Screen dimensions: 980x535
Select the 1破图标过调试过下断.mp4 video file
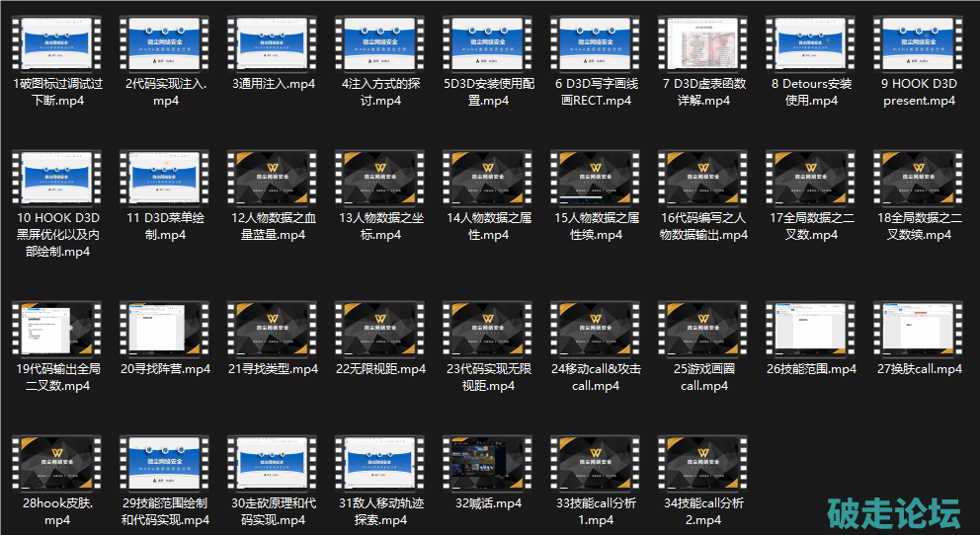[56, 43]
